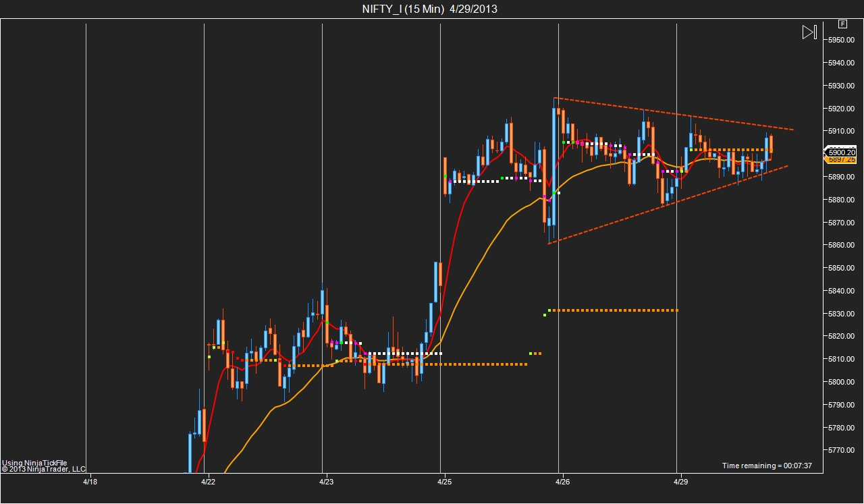Viewport: 864px width, 504px height.
Task: Click the 5770 price axis label
Action: click(842, 451)
